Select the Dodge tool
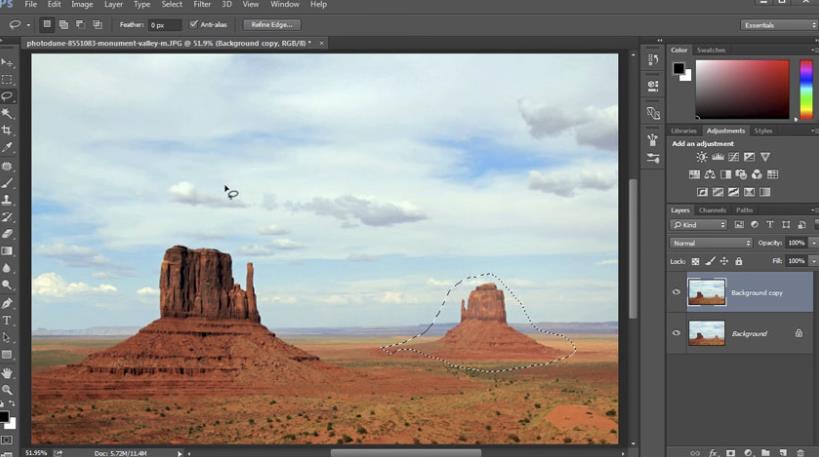 coord(7,285)
